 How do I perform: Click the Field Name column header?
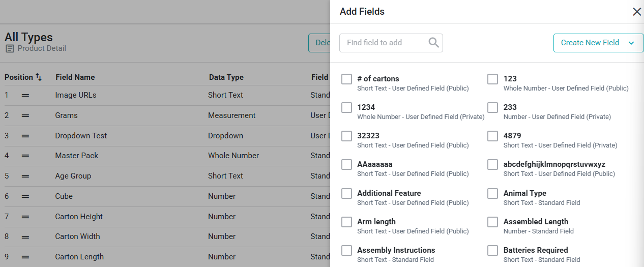click(x=75, y=77)
